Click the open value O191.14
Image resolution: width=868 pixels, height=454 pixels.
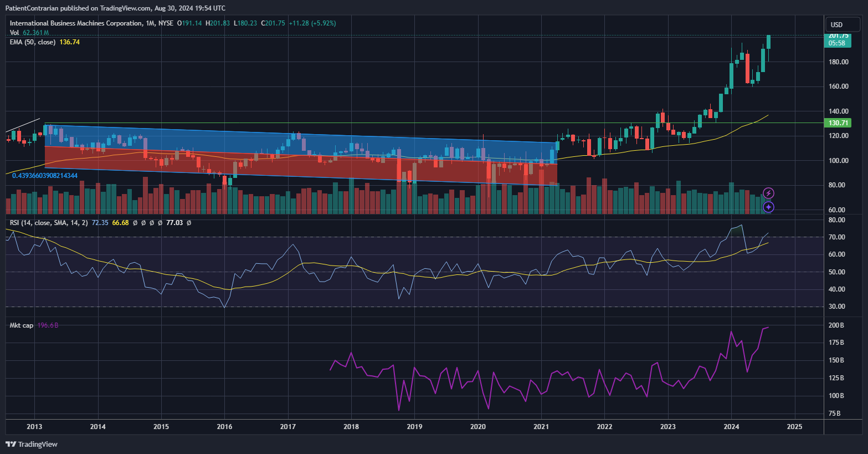click(x=189, y=23)
